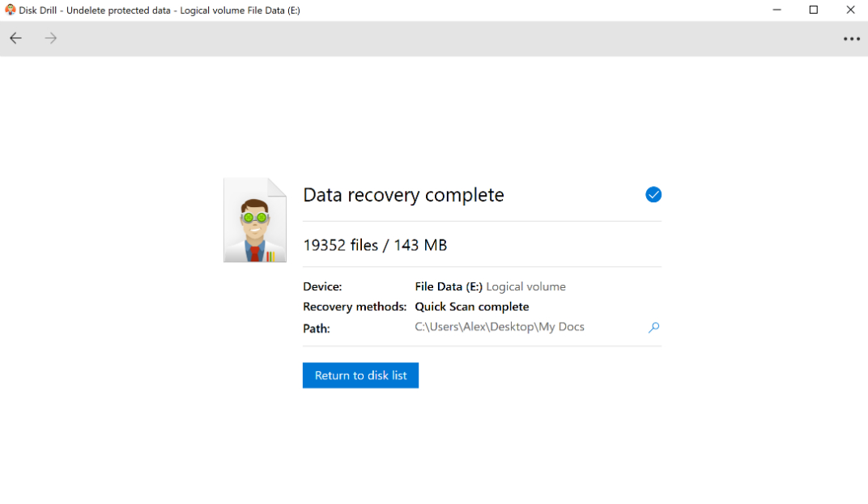Minimize the Disk Drill window
The height and width of the screenshot is (504, 868).
point(776,10)
